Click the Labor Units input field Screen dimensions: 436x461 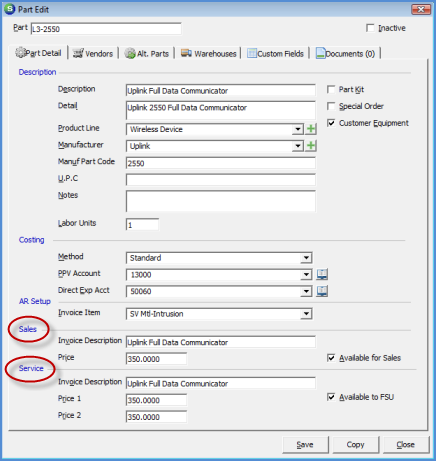142,225
